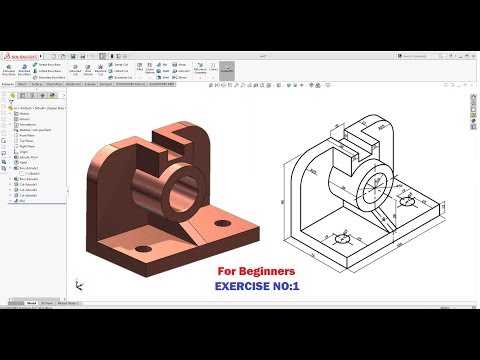Viewport: 480px width, 360px height.
Task: Select Front Plane in feature tree
Action: coord(24,136)
